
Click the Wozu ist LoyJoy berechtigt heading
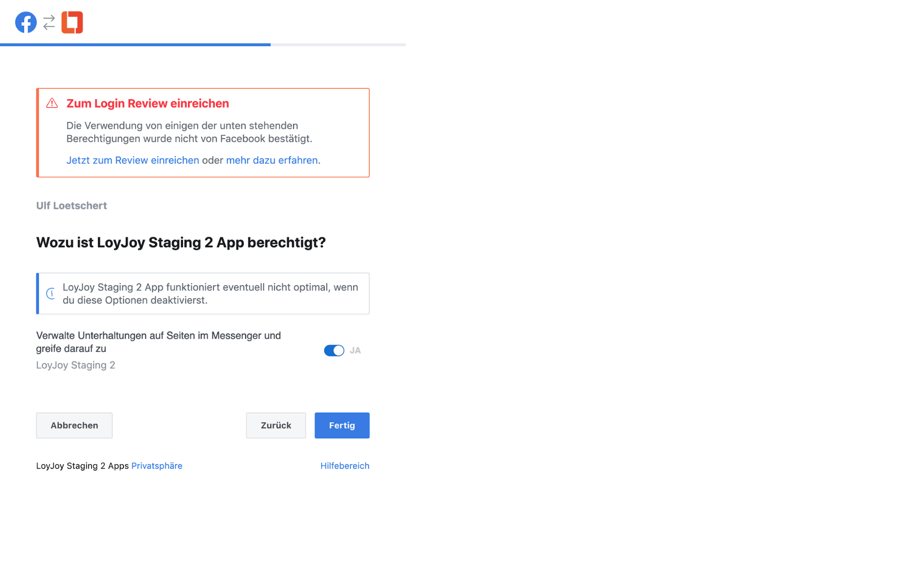tap(181, 243)
